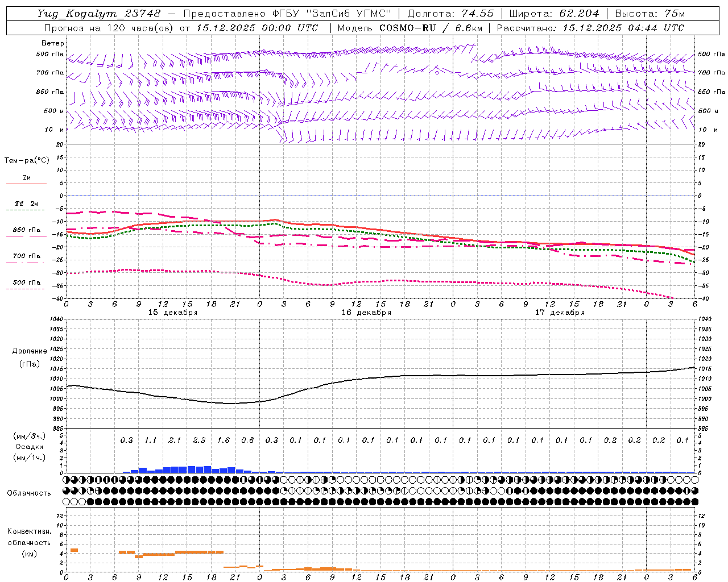The image size is (728, 582).
Task: Click the 985 value on left pressure axis
Action: coord(57,428)
